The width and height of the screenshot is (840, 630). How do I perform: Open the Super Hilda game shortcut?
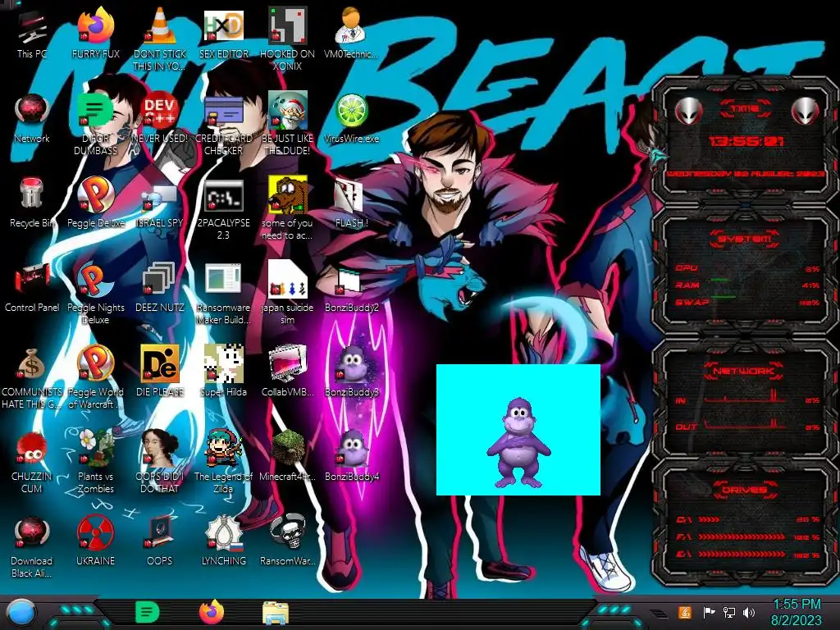pos(223,372)
